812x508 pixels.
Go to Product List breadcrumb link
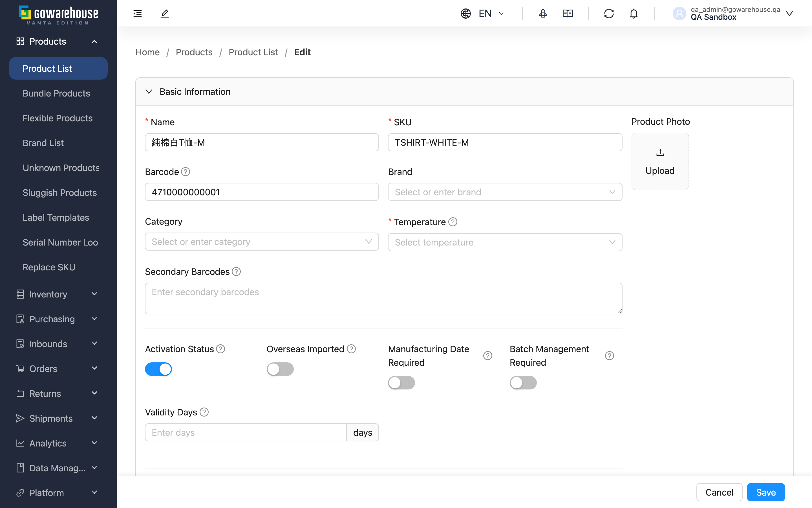[x=253, y=52]
